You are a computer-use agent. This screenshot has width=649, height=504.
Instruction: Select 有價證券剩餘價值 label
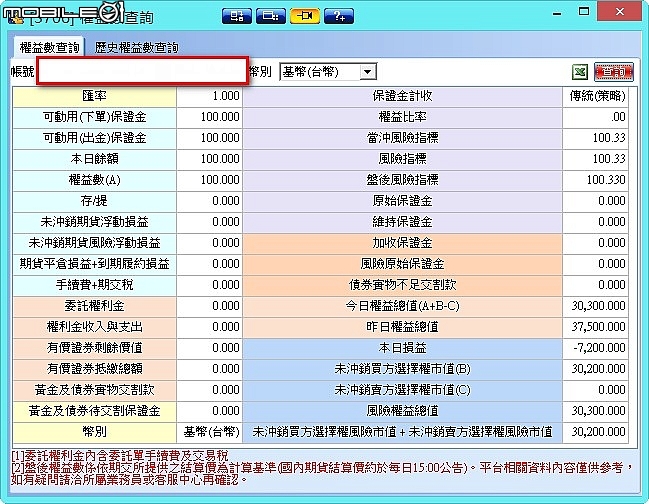[95, 348]
